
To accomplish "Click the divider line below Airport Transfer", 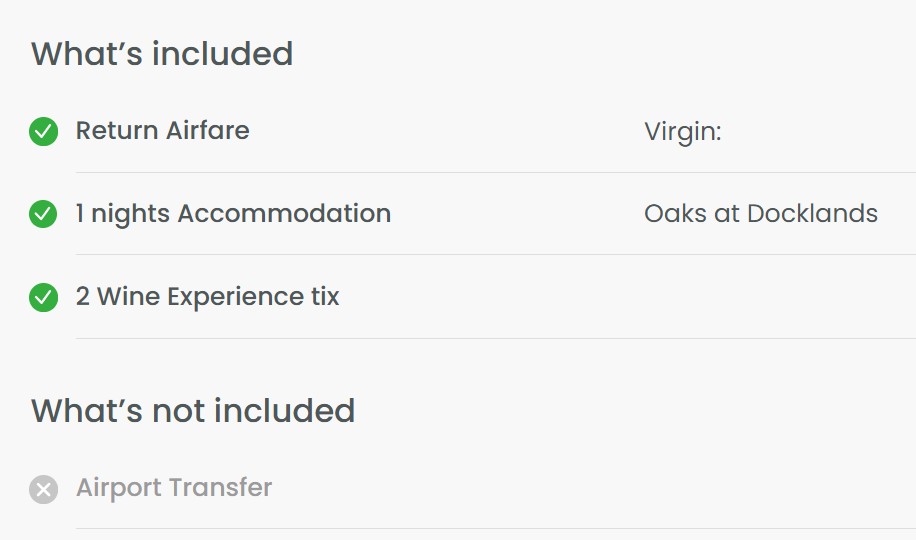I will 496,529.
